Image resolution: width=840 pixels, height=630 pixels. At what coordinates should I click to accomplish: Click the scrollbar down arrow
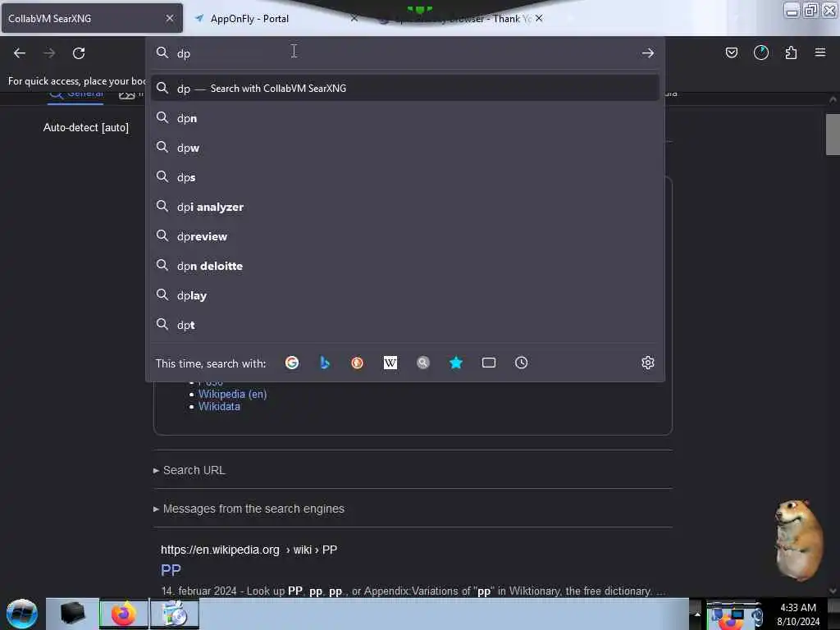833,591
